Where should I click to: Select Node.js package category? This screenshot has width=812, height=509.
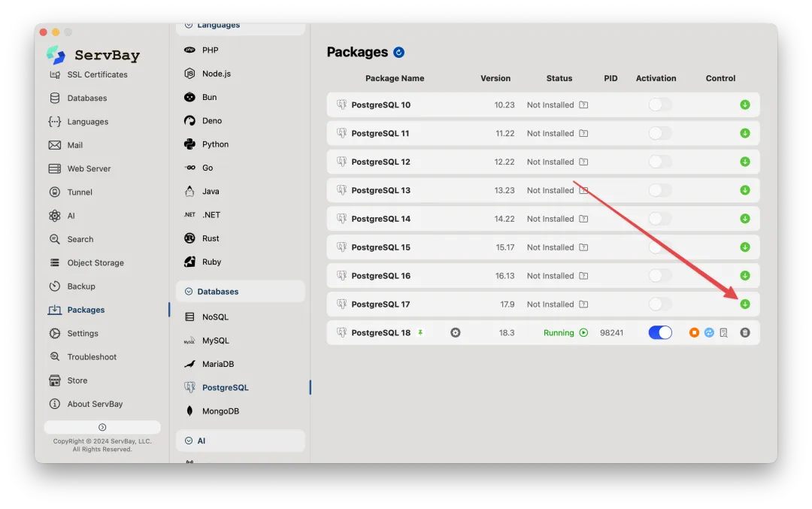coord(208,74)
